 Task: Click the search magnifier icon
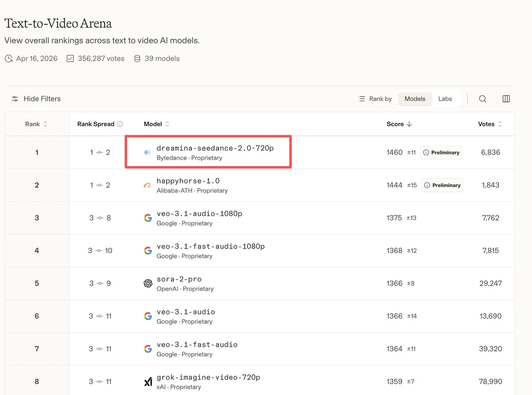coord(483,99)
